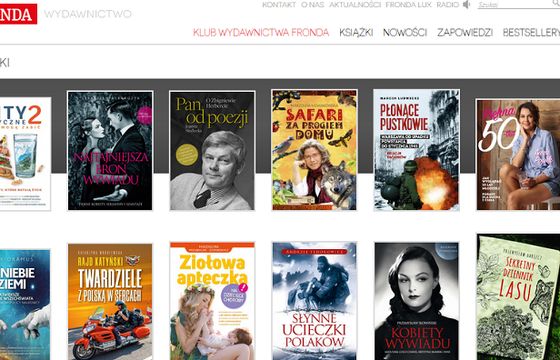Open the Safari za progiem domu cover
Viewport: 560px width, 360px height.
coord(314,150)
